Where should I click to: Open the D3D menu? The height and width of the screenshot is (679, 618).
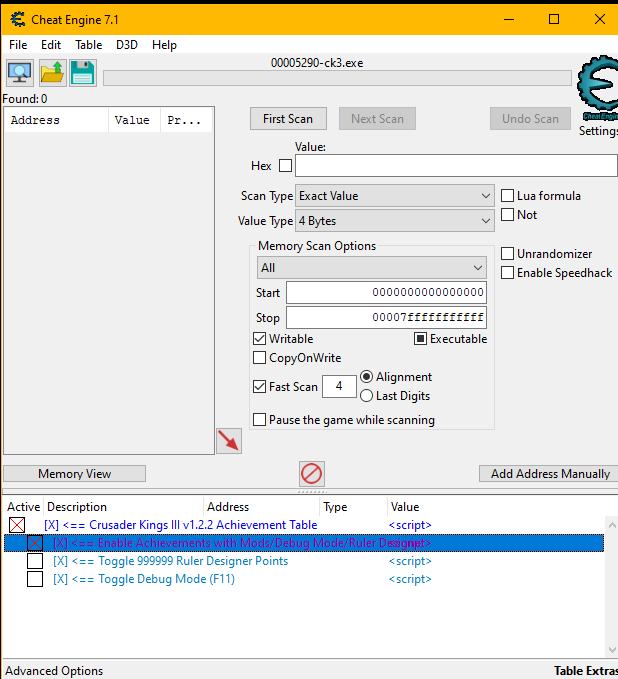coord(127,45)
